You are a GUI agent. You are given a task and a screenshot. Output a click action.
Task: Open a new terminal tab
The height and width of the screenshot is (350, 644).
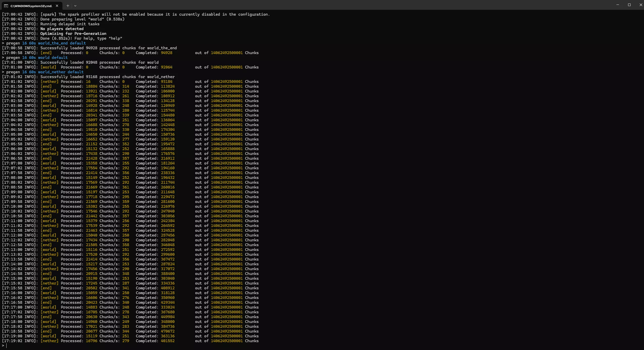pyautogui.click(x=68, y=6)
